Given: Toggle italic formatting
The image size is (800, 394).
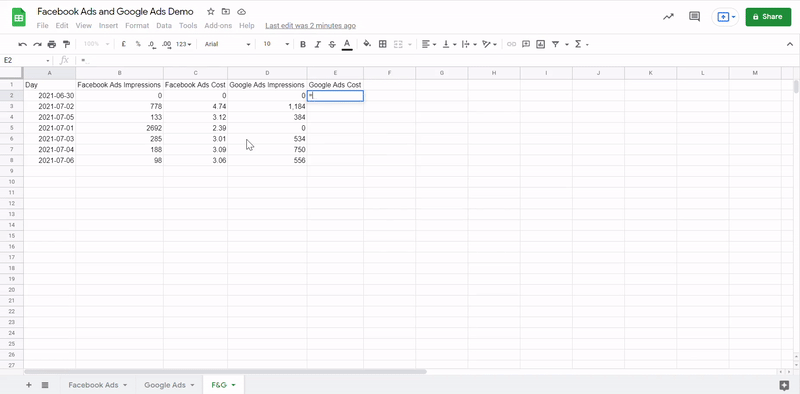Looking at the screenshot, I should (317, 44).
